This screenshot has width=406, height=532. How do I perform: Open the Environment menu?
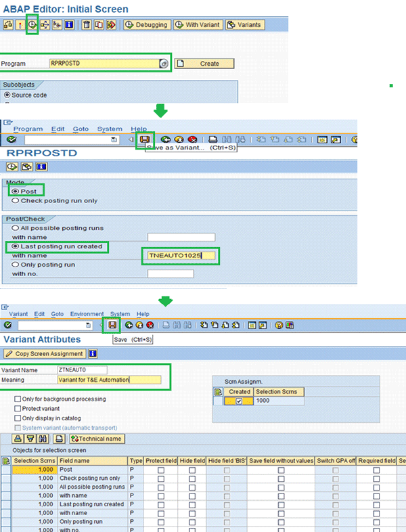point(87,314)
